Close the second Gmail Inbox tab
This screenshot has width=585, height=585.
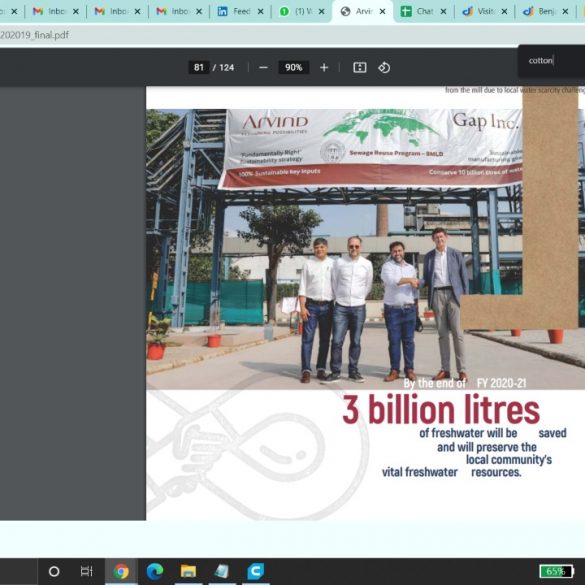tap(138, 12)
